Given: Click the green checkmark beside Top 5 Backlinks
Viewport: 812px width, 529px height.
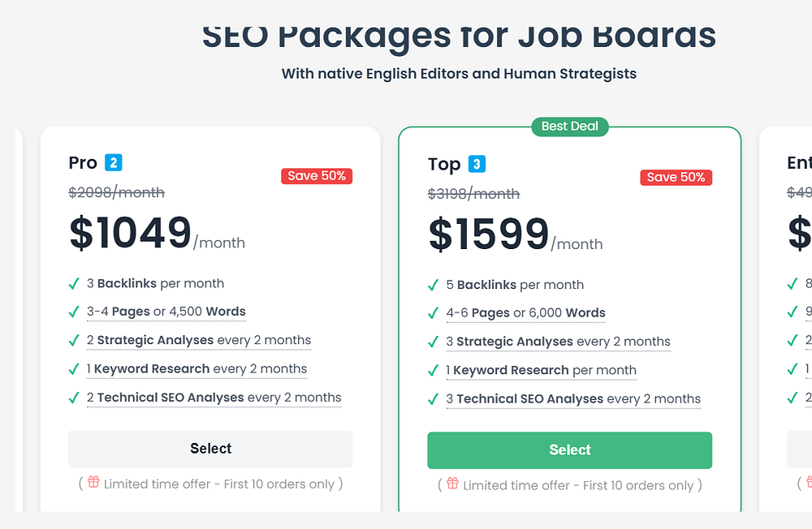Looking at the screenshot, I should 434,286.
